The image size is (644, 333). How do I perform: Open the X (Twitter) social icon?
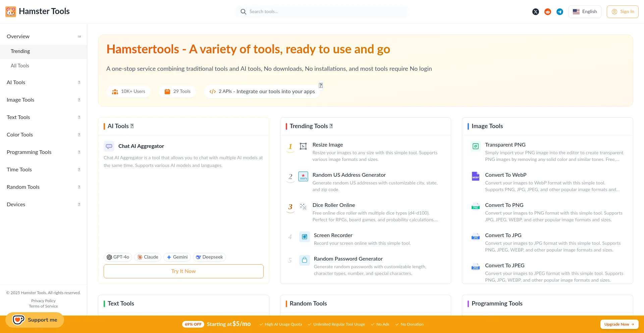coord(536,12)
